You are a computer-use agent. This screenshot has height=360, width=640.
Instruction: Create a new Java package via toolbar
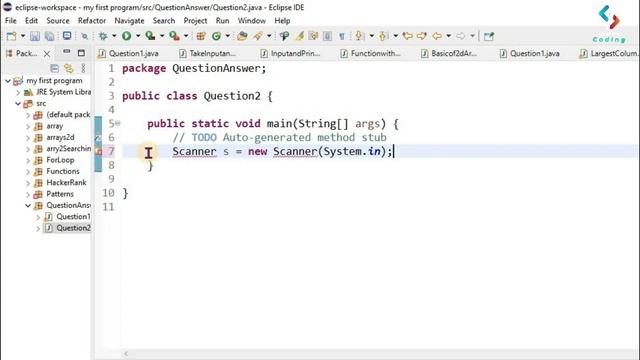tap(201, 36)
